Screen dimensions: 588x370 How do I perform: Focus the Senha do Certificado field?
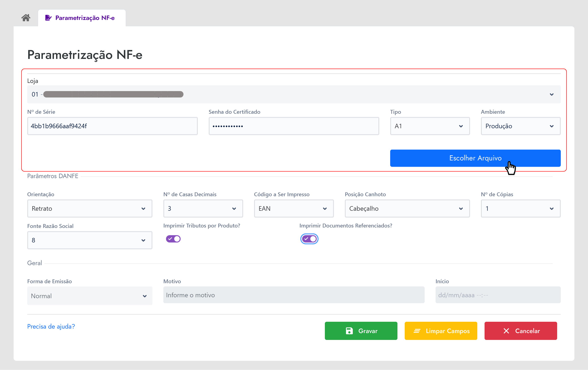[x=294, y=126]
